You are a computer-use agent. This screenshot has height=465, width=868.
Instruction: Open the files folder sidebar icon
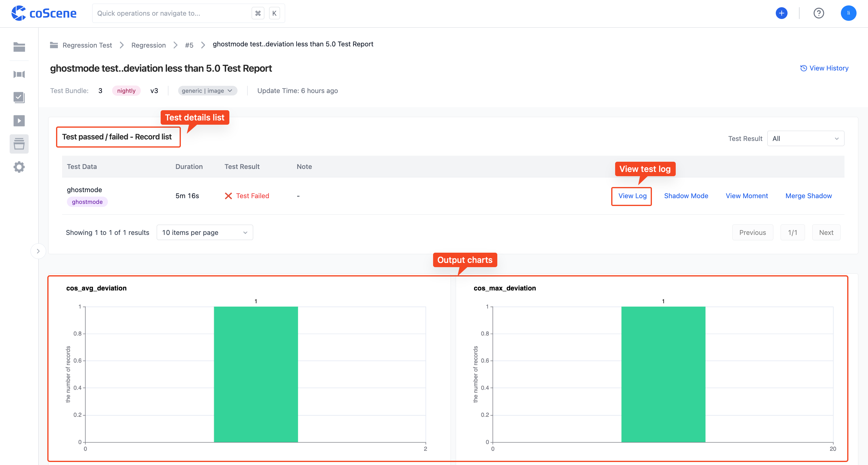coord(19,47)
